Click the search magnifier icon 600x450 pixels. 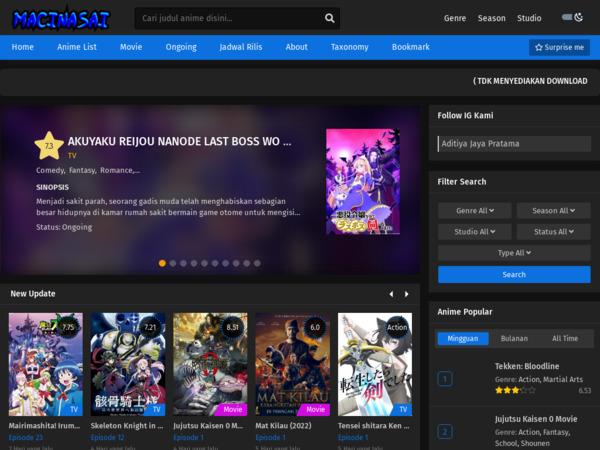coord(329,18)
